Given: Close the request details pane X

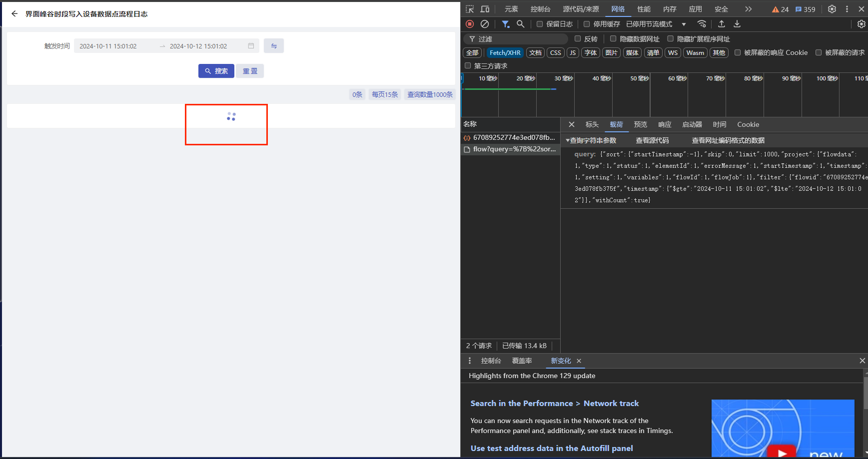Looking at the screenshot, I should click(572, 124).
